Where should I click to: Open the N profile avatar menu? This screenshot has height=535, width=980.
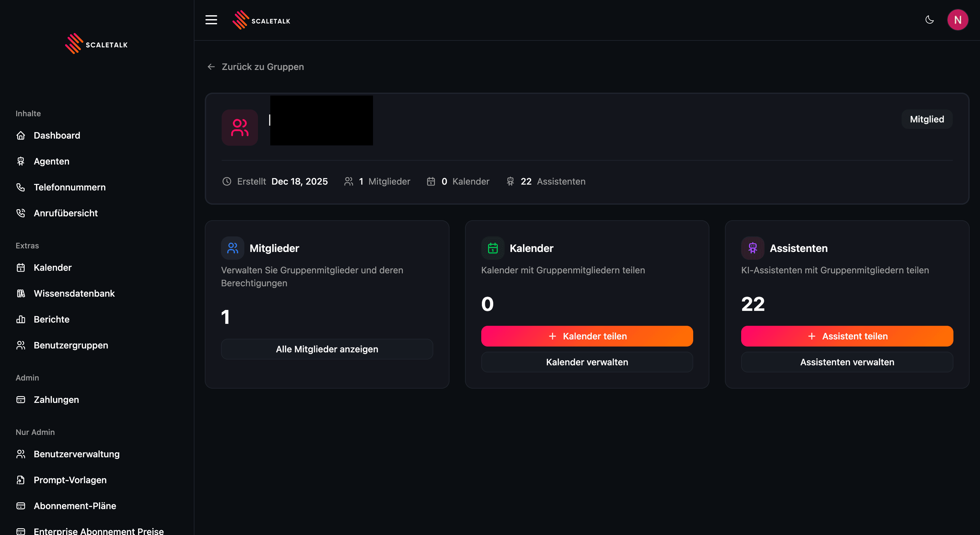pyautogui.click(x=958, y=20)
